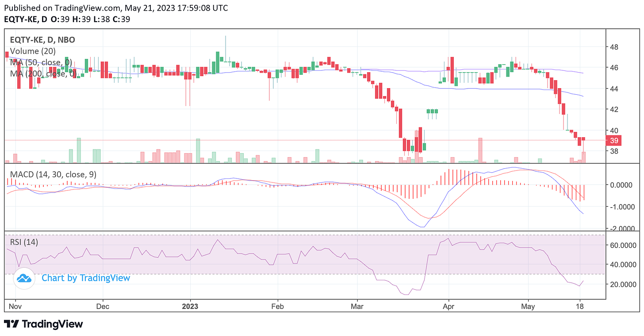Click the 44 price axis label
644x336 pixels.
click(614, 89)
